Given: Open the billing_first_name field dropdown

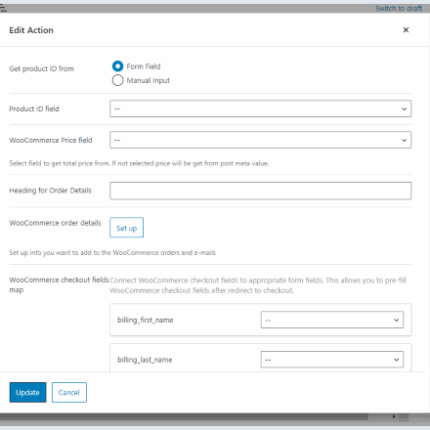Looking at the screenshot, I should [x=332, y=320].
